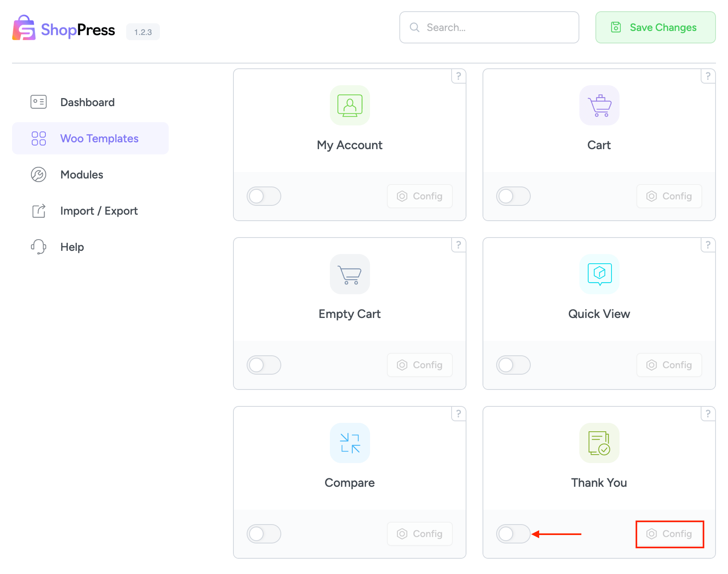
Task: Go to the Modules section
Action: click(82, 174)
